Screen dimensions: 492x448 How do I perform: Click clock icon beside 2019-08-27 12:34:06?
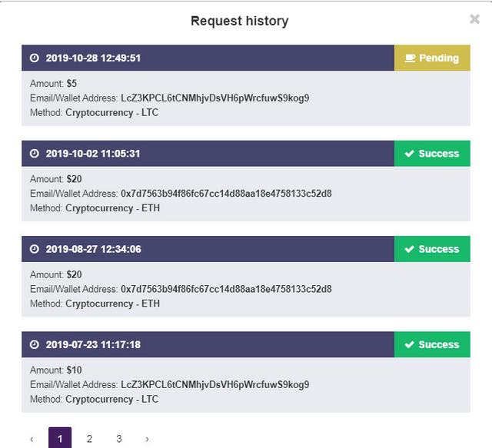(34, 249)
